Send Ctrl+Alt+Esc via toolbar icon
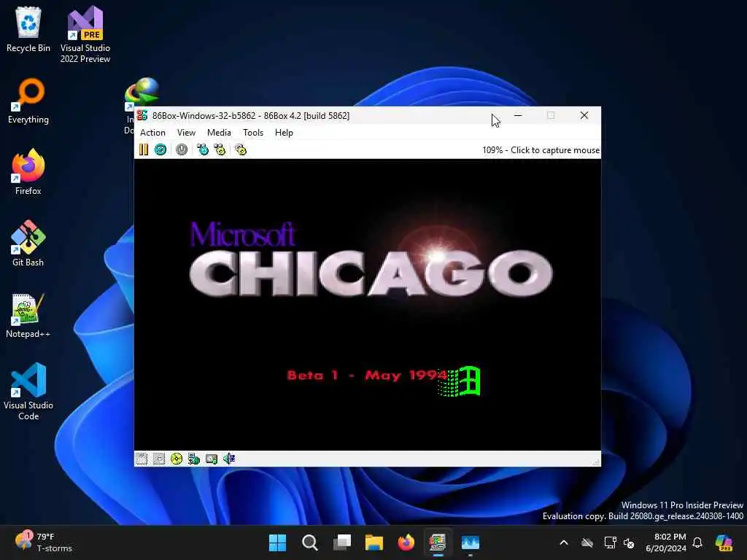This screenshot has height=560, width=747. point(220,149)
